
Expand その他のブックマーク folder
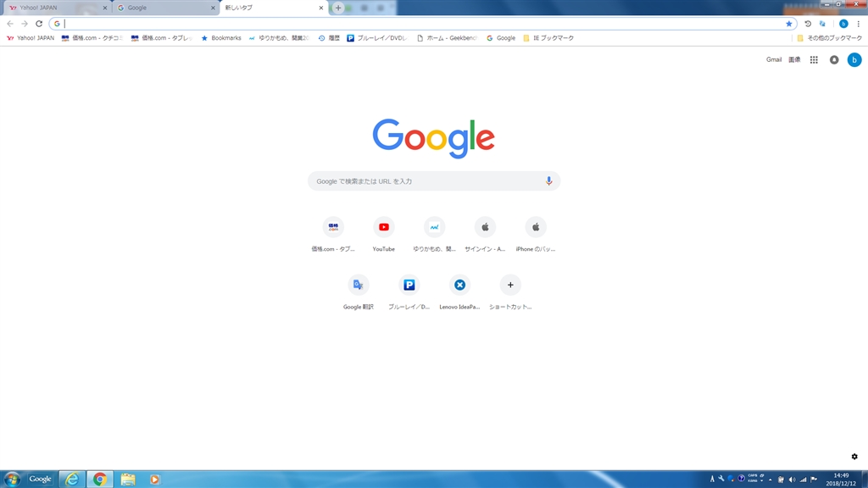click(829, 38)
